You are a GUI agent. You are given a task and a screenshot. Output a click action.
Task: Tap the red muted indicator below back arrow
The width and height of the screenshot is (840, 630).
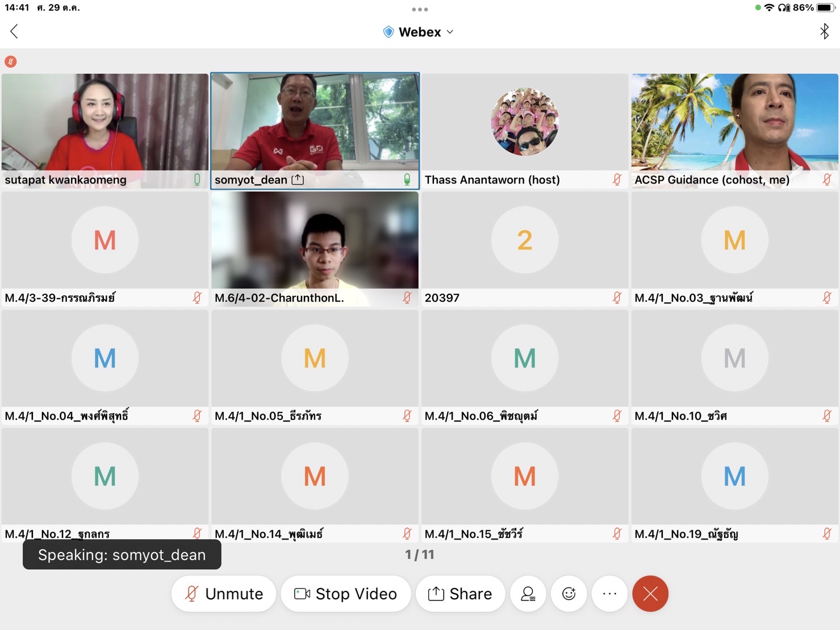click(x=10, y=61)
